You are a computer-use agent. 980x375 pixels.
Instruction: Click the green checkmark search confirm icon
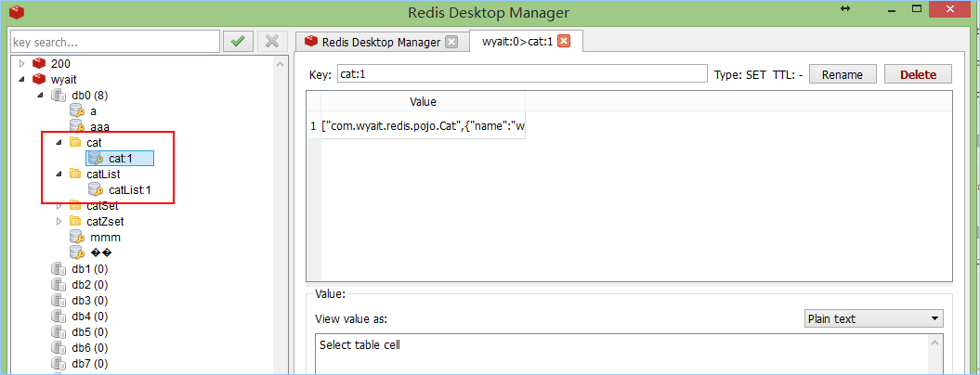[238, 42]
